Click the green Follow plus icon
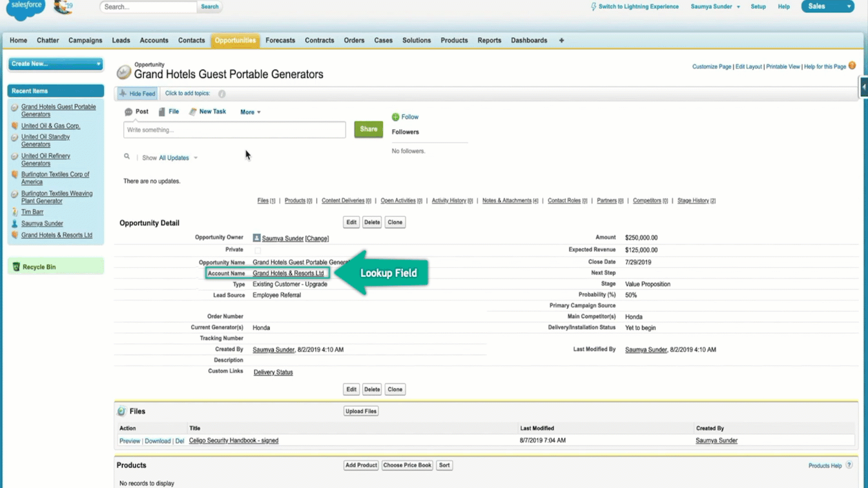This screenshot has height=488, width=868. [395, 117]
